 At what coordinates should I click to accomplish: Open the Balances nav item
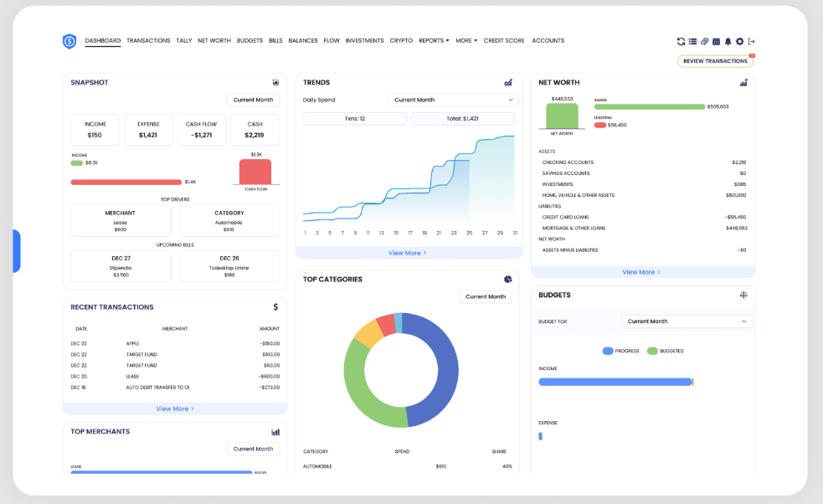coord(303,40)
